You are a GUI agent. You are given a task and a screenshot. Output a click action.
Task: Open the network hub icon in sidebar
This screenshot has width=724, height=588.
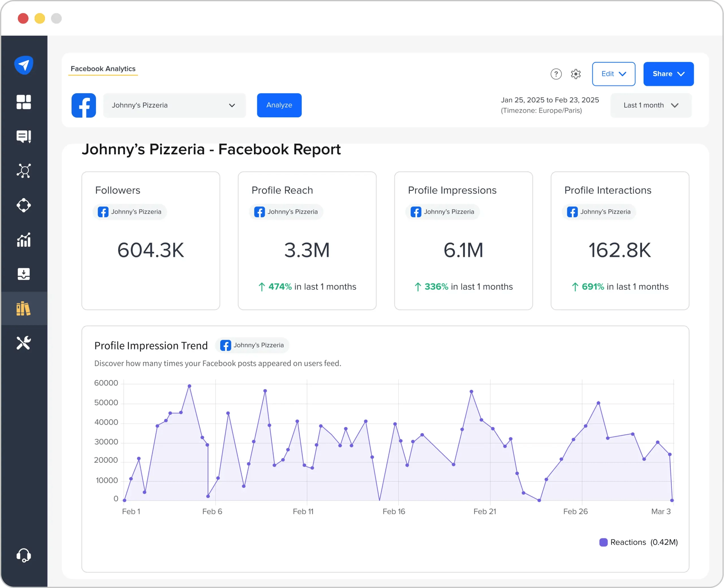(24, 171)
